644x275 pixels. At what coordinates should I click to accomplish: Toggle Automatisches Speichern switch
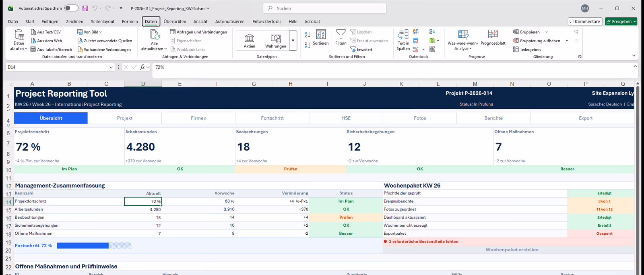[x=71, y=8]
